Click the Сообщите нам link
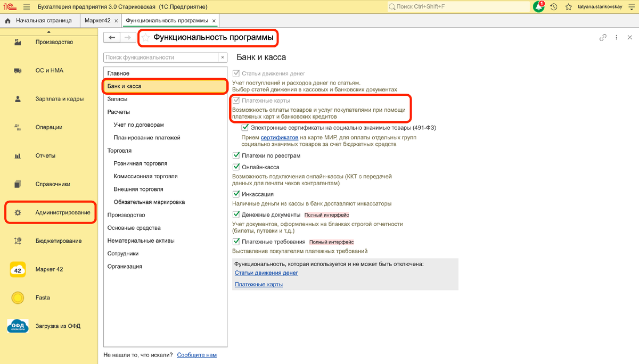 click(x=197, y=355)
